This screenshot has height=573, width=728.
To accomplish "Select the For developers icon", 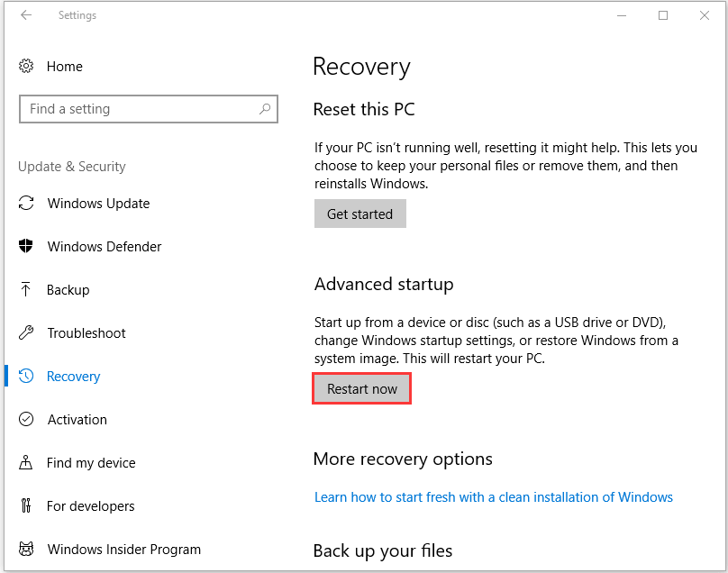I will 26,506.
